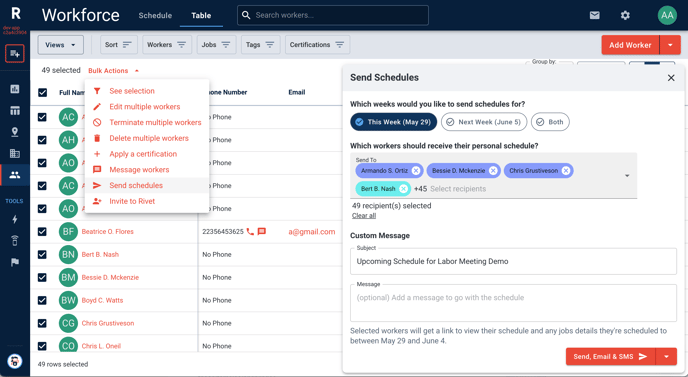Open the location pin sidebar icon
This screenshot has height=377, width=688.
coord(15,132)
